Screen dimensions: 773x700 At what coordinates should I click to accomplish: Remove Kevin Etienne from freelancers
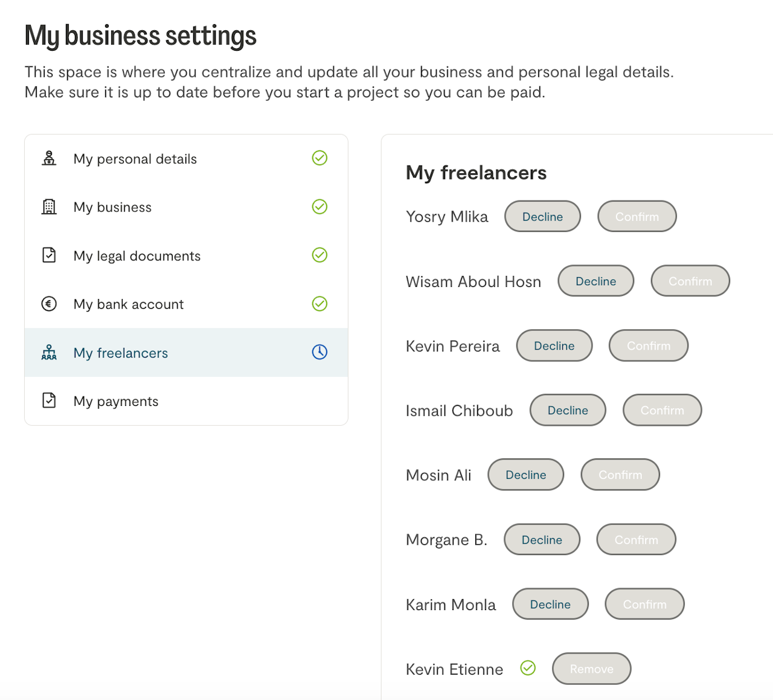[591, 669]
